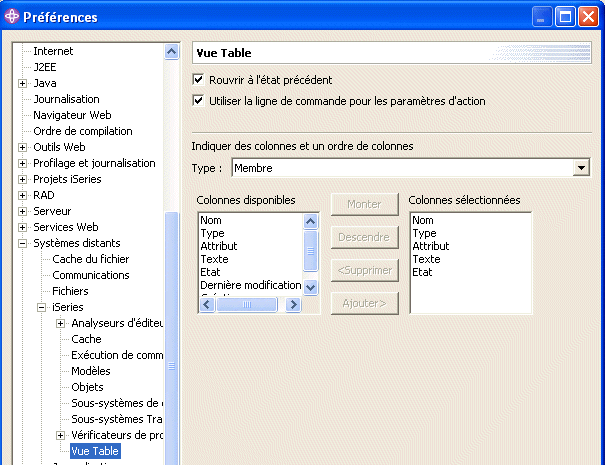Select Attribut in Colonnes sélectionnées
This screenshot has width=605, height=465.
(431, 246)
